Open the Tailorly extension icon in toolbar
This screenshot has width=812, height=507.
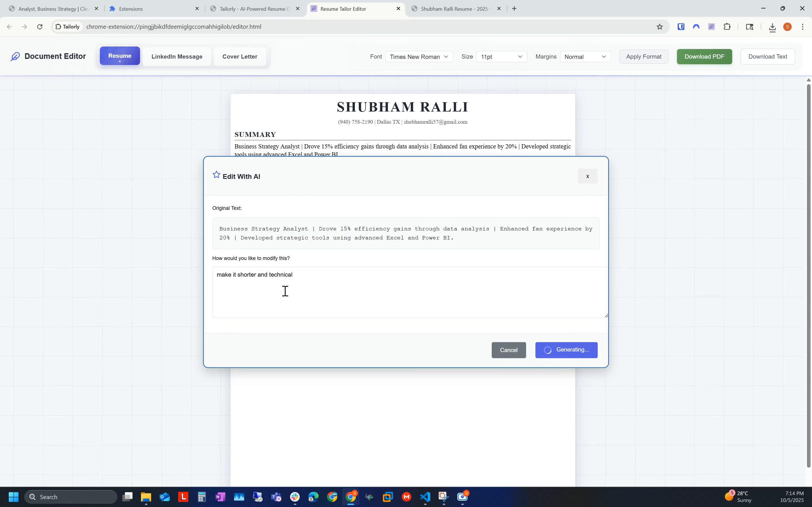click(x=712, y=27)
